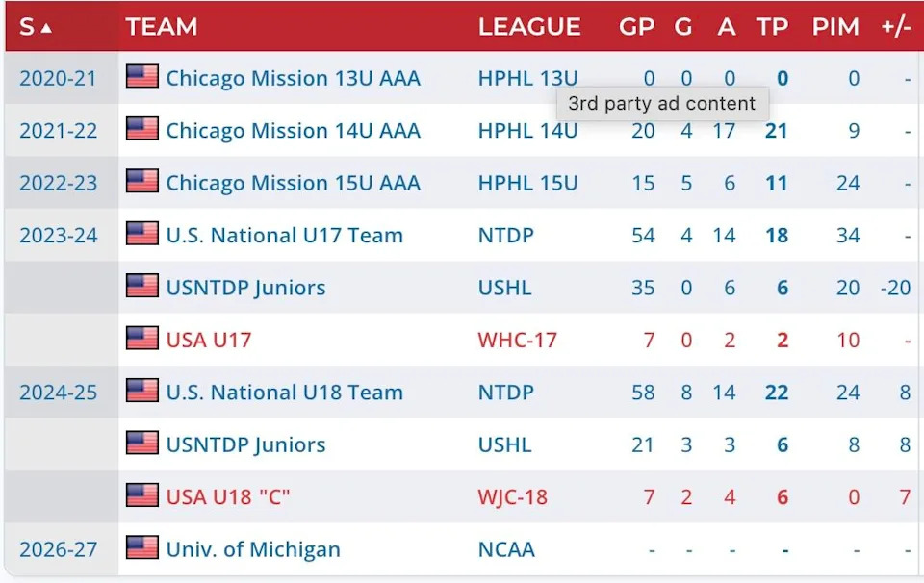Click the flag beside U.S. National U18 Team

coord(141,392)
